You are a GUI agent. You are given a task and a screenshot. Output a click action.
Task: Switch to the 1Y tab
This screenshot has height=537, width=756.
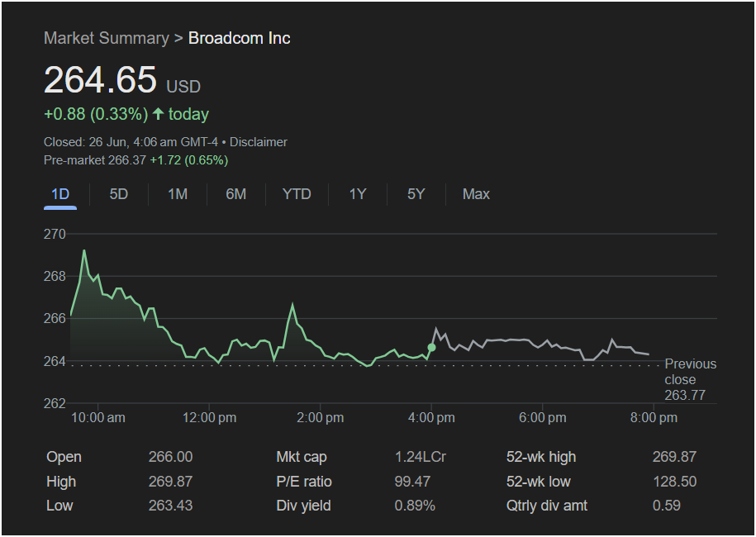(x=357, y=194)
